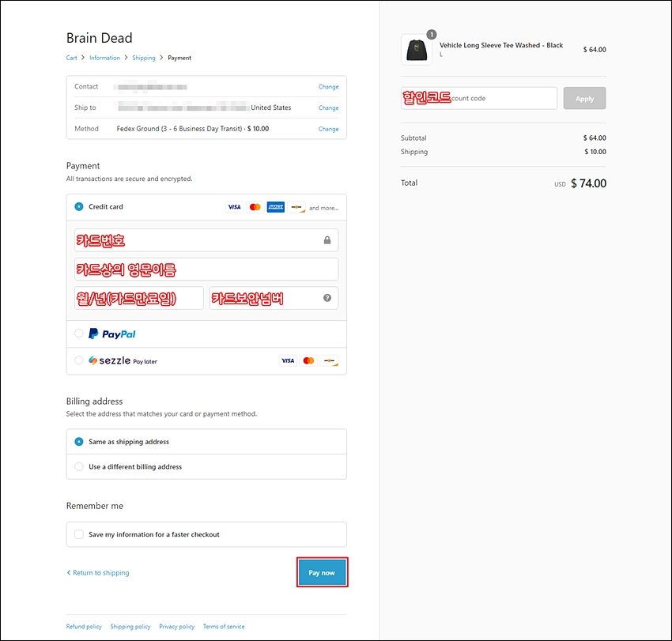Click the Vehicle Long Sleeve Tee Washed product name

coord(501,45)
